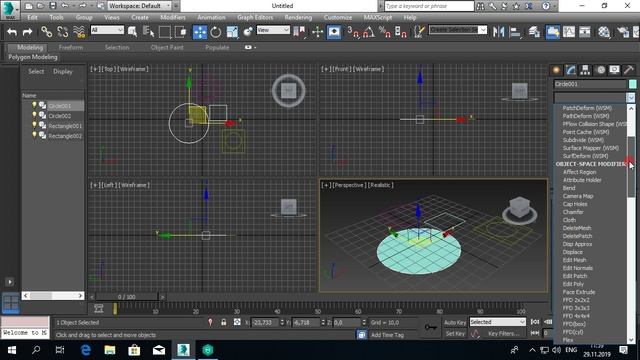Click the Auto Key button
640x360 pixels.
[455, 322]
